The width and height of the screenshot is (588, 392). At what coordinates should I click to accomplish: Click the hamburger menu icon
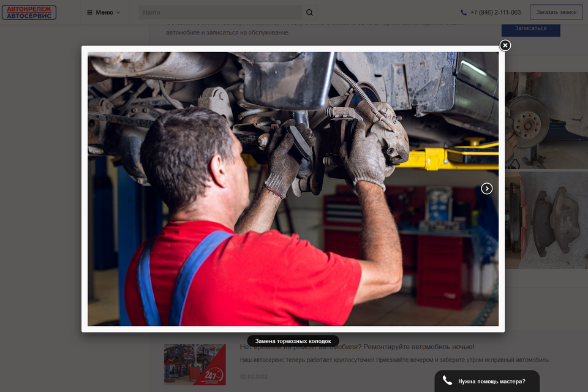pos(89,12)
